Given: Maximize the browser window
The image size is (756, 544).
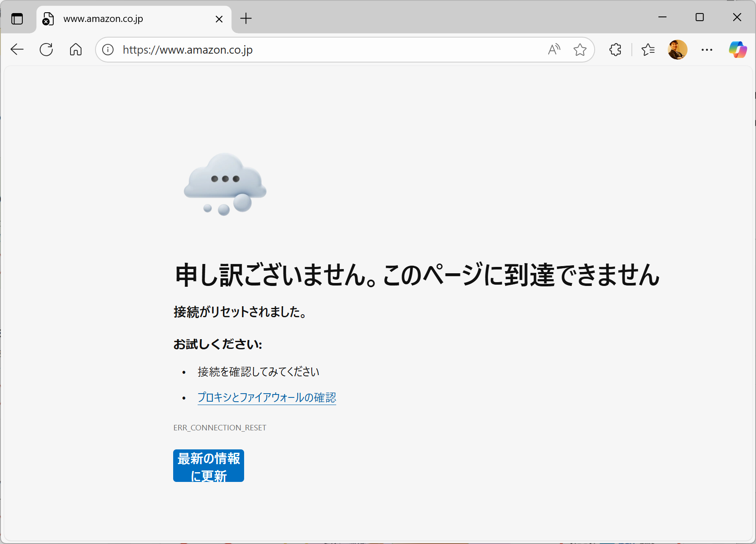Looking at the screenshot, I should click(699, 17).
